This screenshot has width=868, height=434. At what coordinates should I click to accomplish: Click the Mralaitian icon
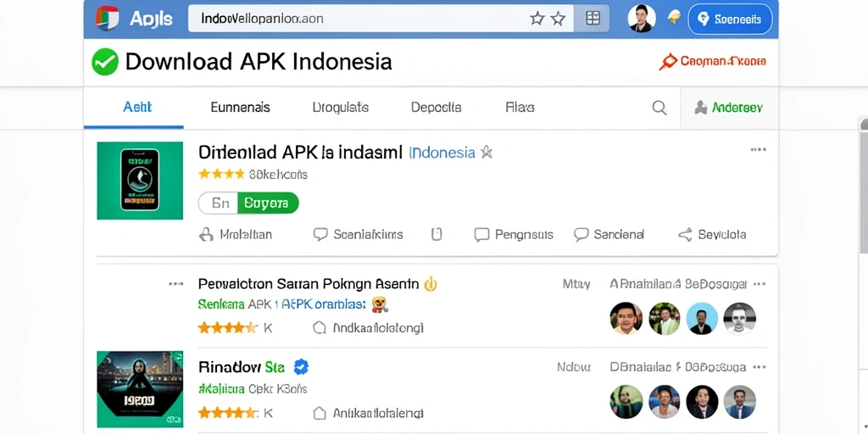point(206,235)
